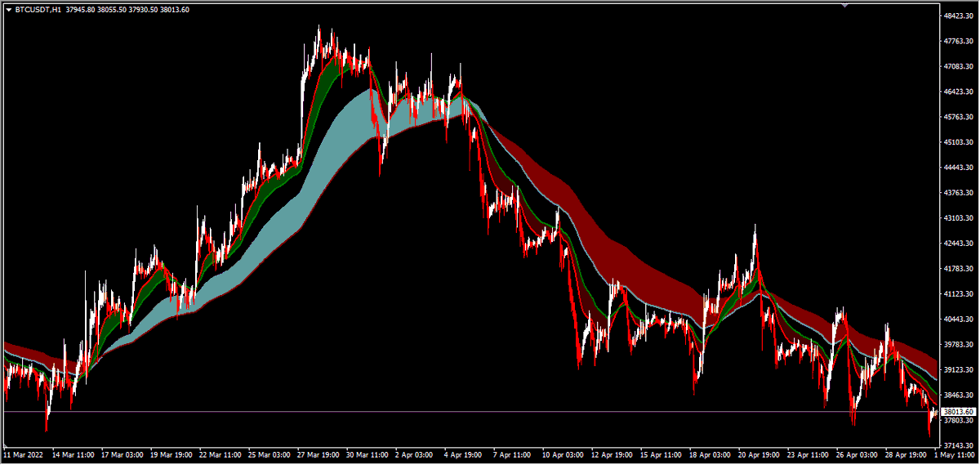Click price axis label 48423.30

[x=957, y=16]
